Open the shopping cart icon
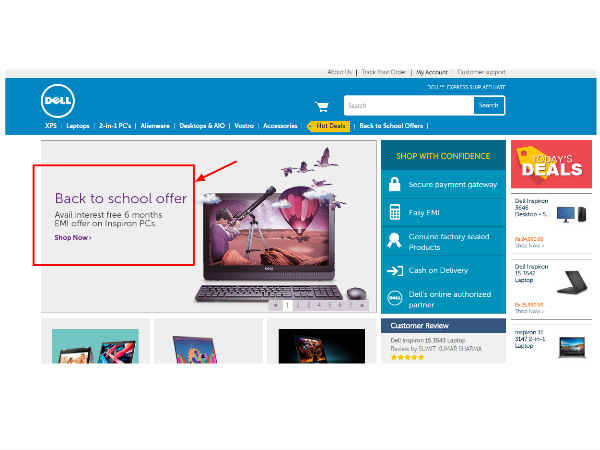Image resolution: width=600 pixels, height=450 pixels. pos(322,106)
